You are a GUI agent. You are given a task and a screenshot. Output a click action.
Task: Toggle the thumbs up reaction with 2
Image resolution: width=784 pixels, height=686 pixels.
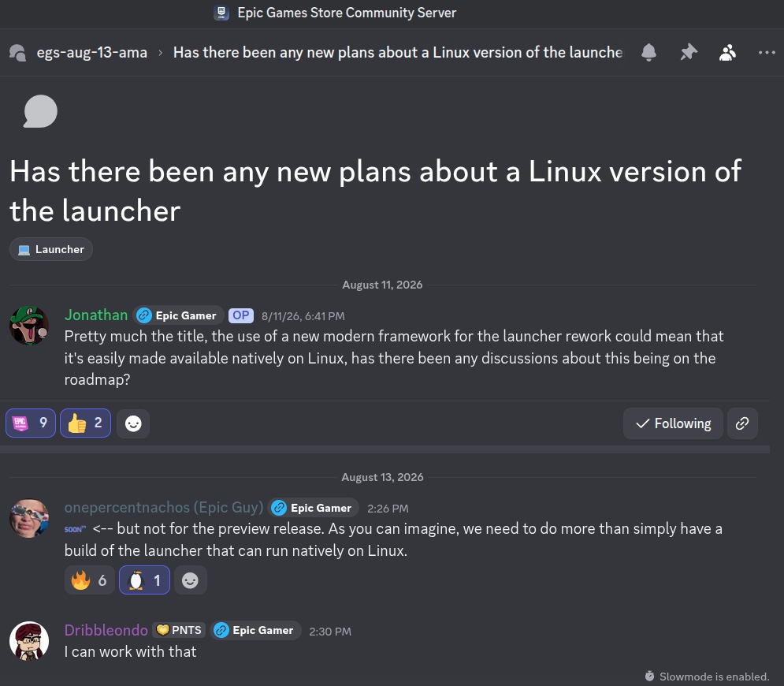pyautogui.click(x=86, y=423)
